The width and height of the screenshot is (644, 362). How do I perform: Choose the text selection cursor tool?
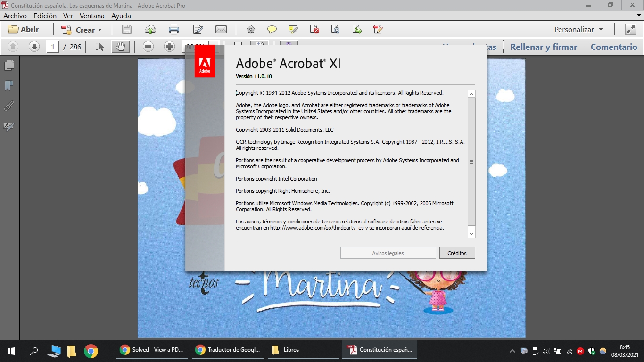click(99, 47)
